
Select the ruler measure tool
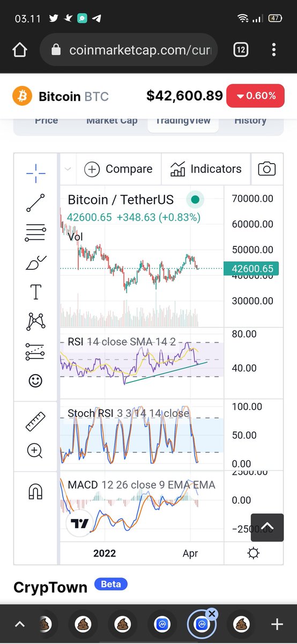coord(35,421)
